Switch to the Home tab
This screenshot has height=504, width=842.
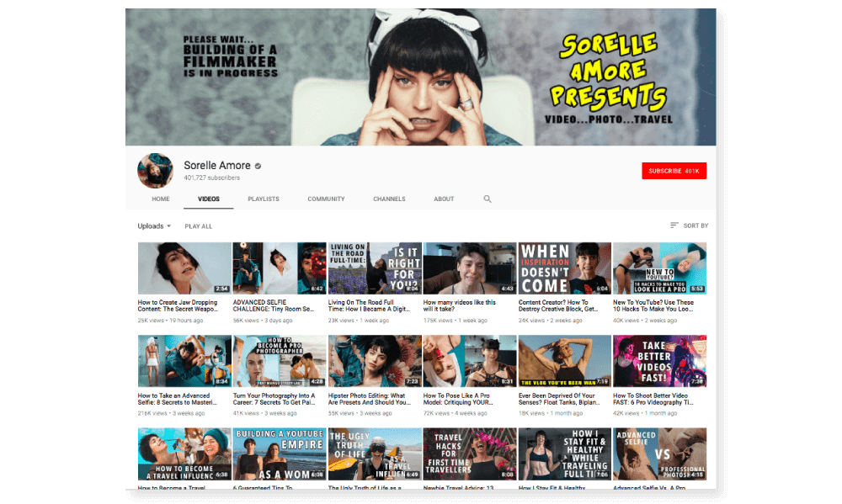(161, 199)
